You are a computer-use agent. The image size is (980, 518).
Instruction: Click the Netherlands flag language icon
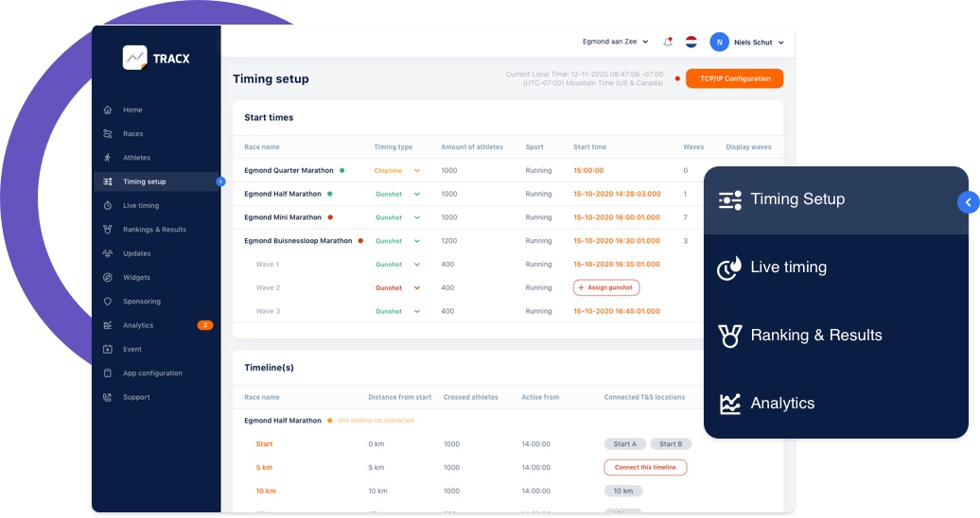coord(691,43)
